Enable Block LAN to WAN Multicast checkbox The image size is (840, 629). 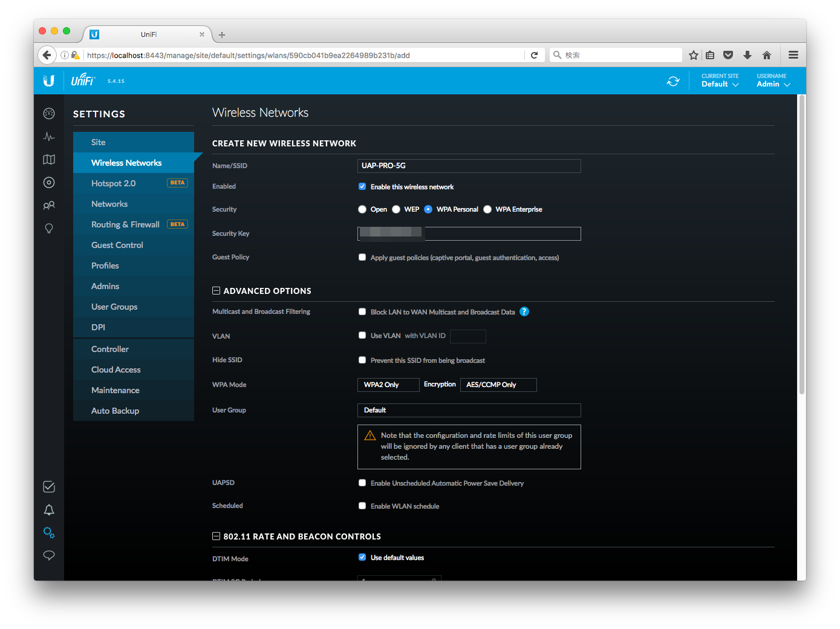pyautogui.click(x=362, y=311)
